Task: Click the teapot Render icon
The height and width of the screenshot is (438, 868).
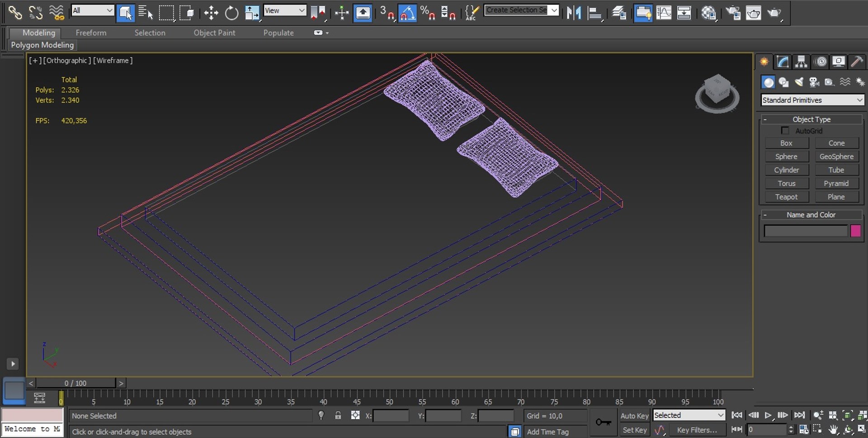Action: tap(774, 13)
